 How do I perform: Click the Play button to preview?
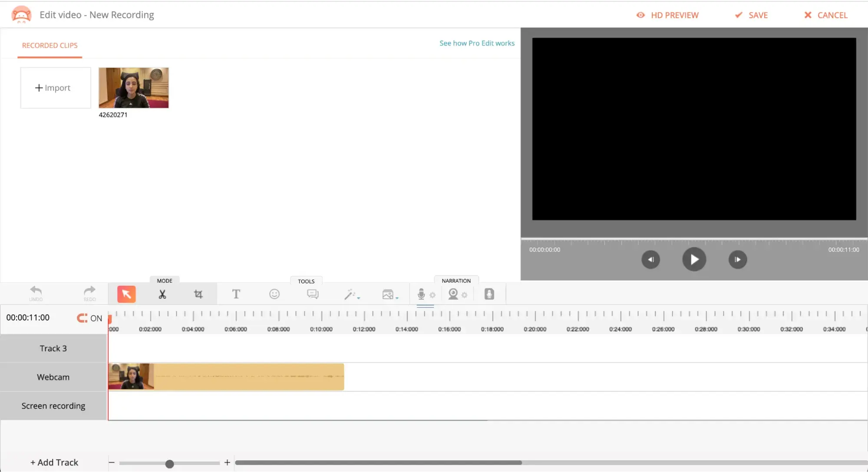[x=693, y=259]
